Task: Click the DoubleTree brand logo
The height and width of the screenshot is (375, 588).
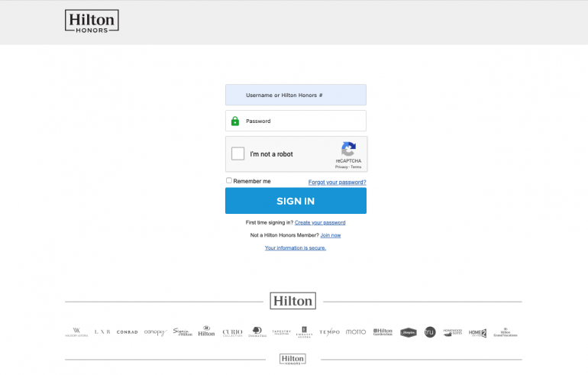Action: click(x=257, y=332)
